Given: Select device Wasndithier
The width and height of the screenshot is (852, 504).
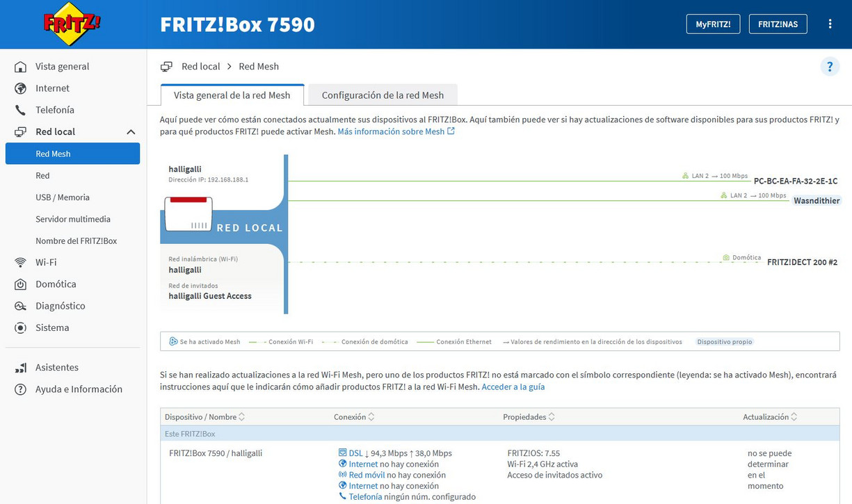Looking at the screenshot, I should (817, 201).
